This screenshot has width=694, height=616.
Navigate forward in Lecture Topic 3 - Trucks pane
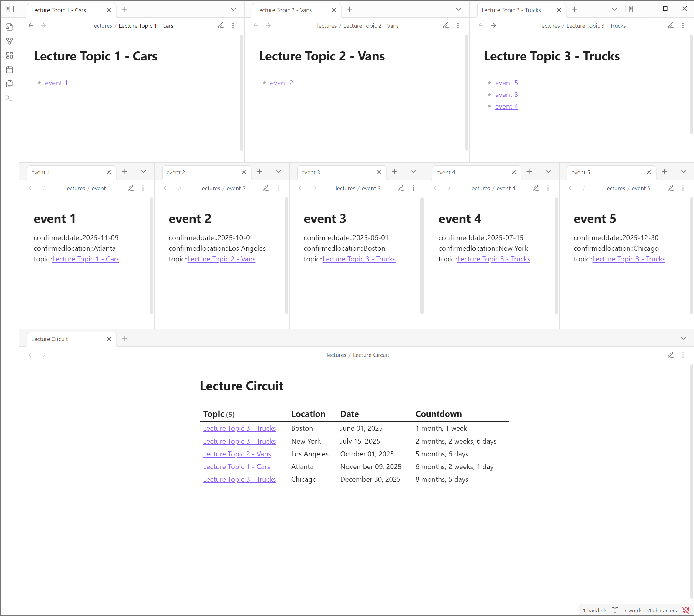(x=493, y=25)
